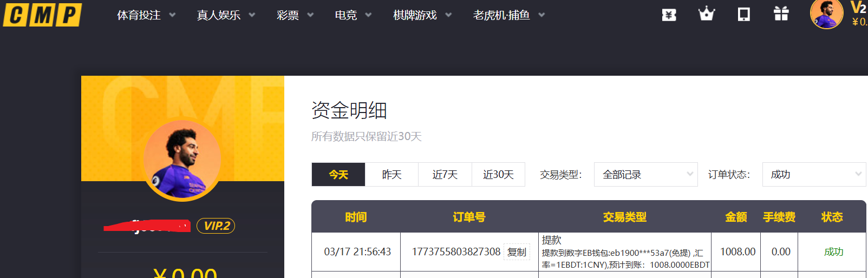The width and height of the screenshot is (868, 278).
Task: Click the large profile picture
Action: (x=182, y=160)
